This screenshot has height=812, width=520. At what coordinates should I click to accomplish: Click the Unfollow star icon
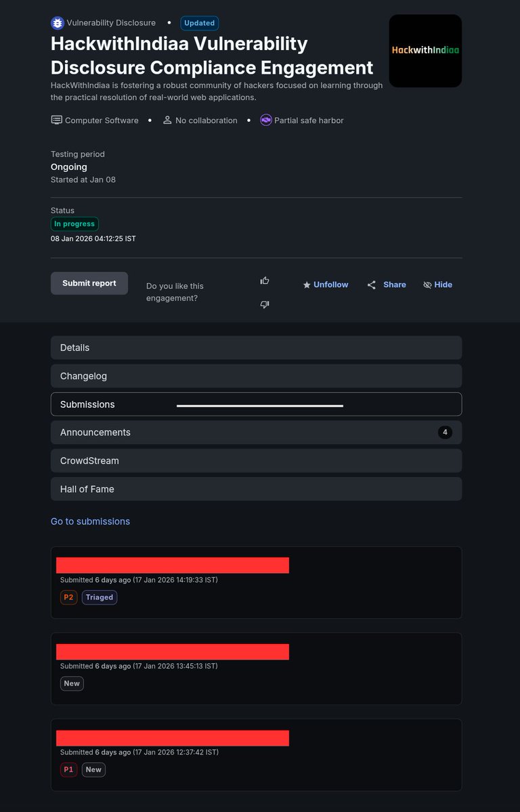point(307,285)
